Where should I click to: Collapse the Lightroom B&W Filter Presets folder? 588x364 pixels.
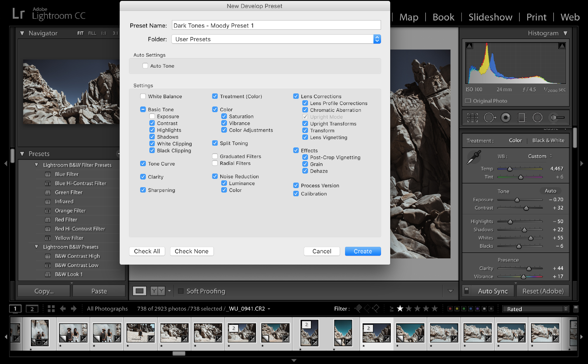pos(37,165)
